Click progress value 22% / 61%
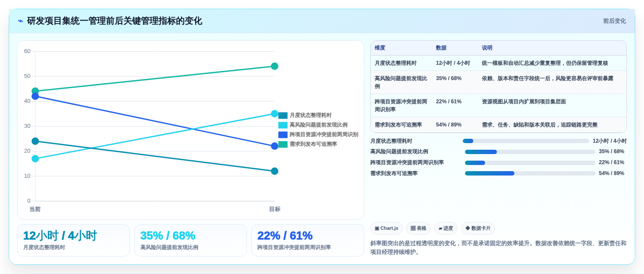Screen dimensions: 644x274 click(612, 162)
